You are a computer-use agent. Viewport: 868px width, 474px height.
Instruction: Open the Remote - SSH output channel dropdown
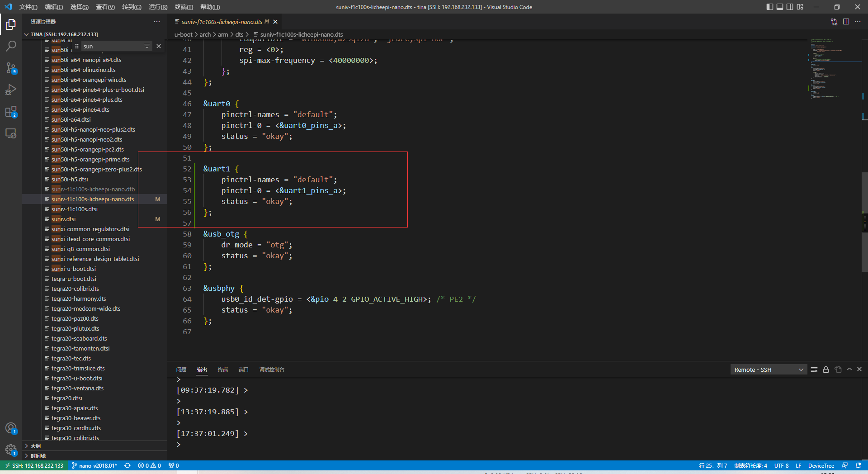coord(769,370)
